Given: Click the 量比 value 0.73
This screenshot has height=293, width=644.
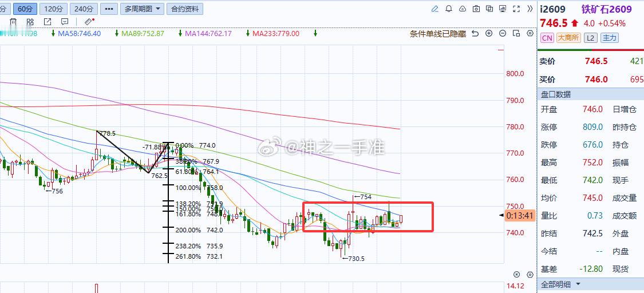Looking at the screenshot, I should 595,216.
